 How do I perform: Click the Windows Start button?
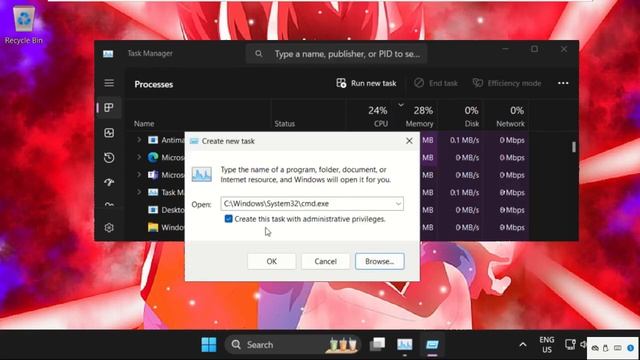pyautogui.click(x=209, y=344)
